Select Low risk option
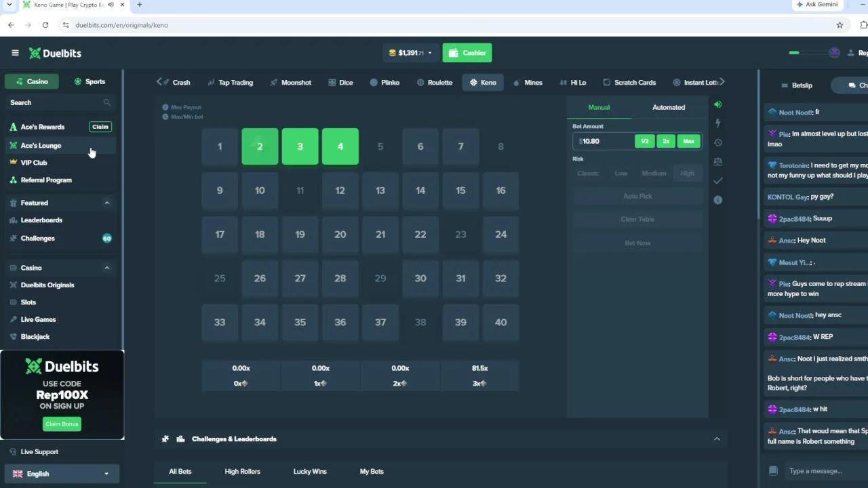 coord(621,174)
